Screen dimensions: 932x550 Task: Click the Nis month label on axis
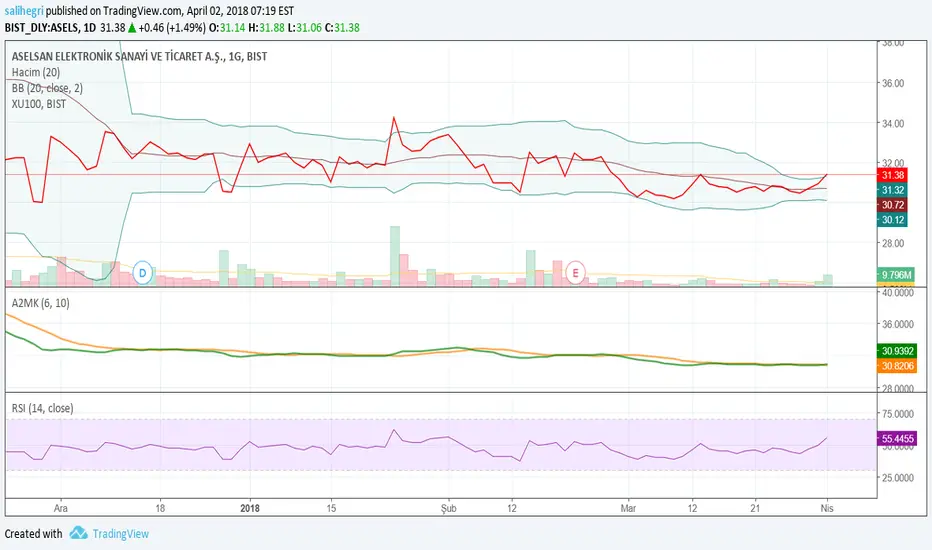click(827, 508)
